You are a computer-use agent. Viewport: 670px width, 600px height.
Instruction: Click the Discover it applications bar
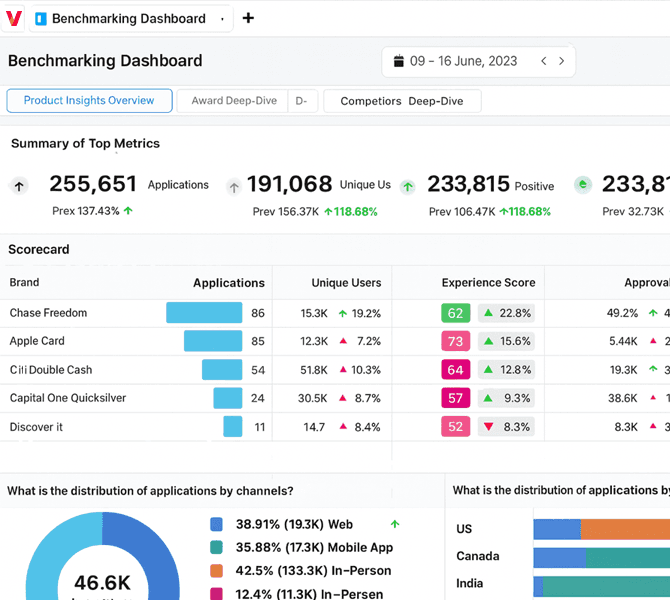click(x=232, y=426)
